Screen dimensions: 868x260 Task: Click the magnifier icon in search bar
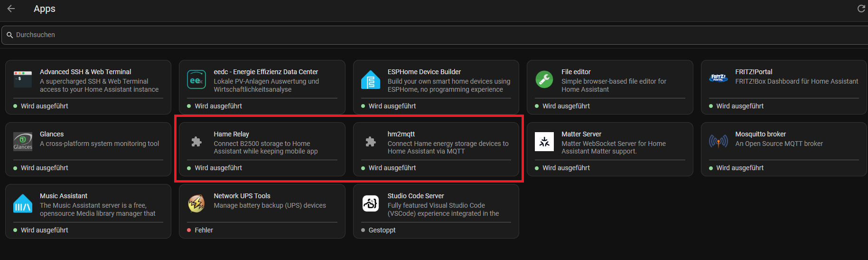(x=9, y=35)
